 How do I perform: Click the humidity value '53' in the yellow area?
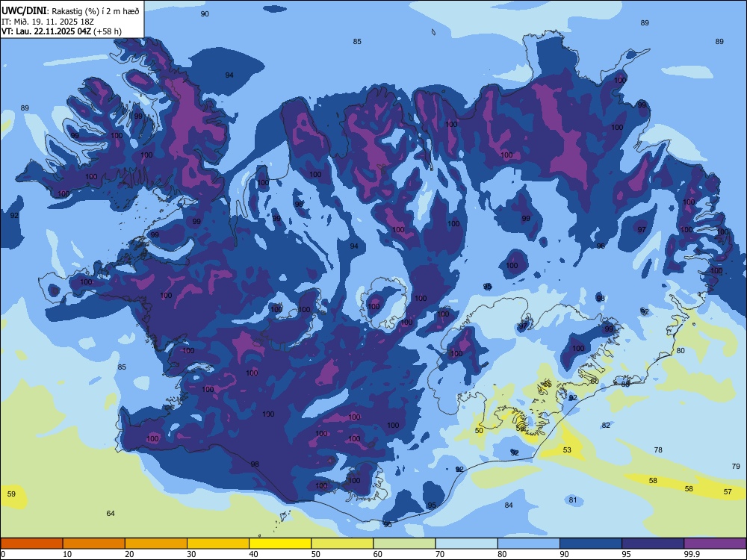pyautogui.click(x=567, y=450)
